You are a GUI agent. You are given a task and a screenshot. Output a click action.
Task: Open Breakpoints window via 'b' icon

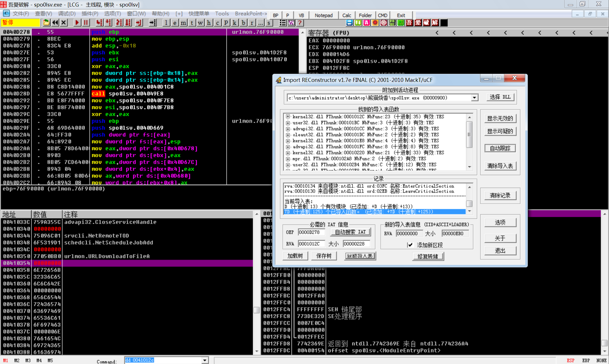243,23
